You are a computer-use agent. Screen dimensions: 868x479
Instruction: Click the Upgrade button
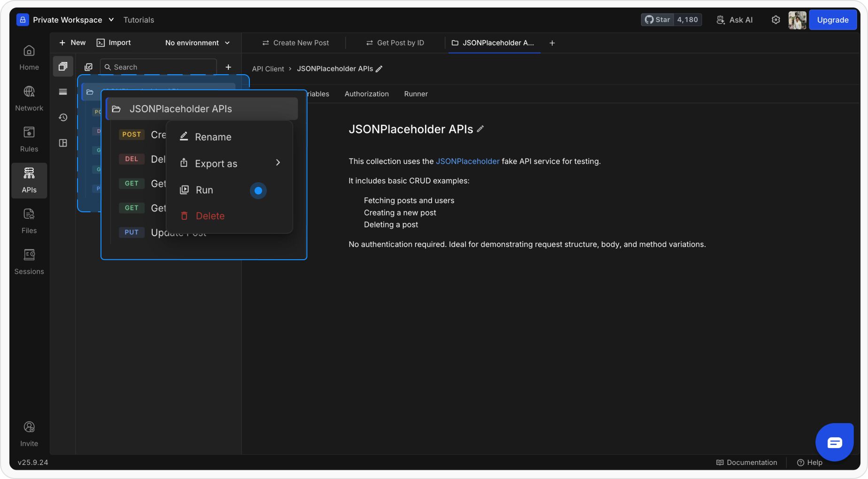[x=832, y=20]
